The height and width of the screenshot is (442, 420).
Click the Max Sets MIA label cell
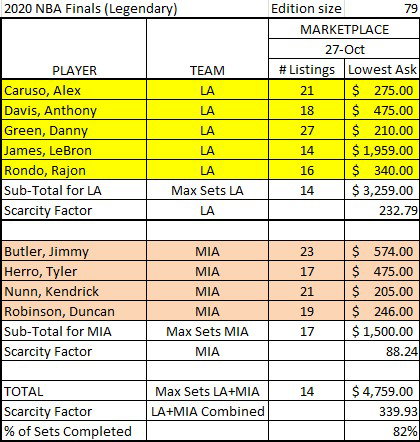(207, 331)
